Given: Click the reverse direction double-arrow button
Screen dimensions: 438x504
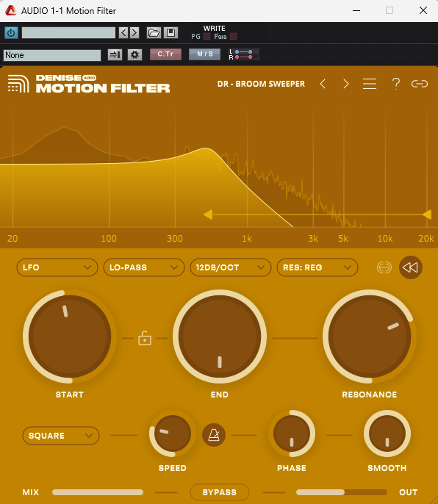Looking at the screenshot, I should pos(411,267).
